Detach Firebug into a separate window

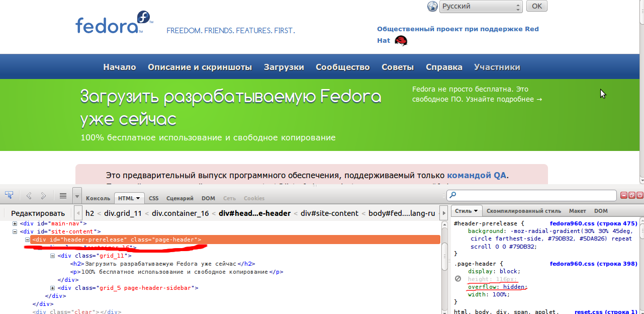pos(632,195)
